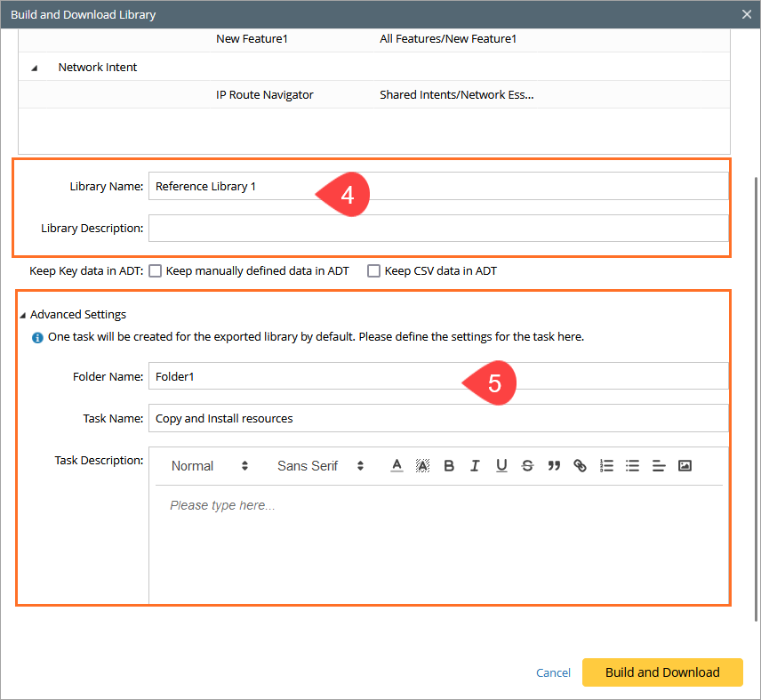Viewport: 761px width, 700px height.
Task: Click the Build and Download button
Action: click(662, 672)
